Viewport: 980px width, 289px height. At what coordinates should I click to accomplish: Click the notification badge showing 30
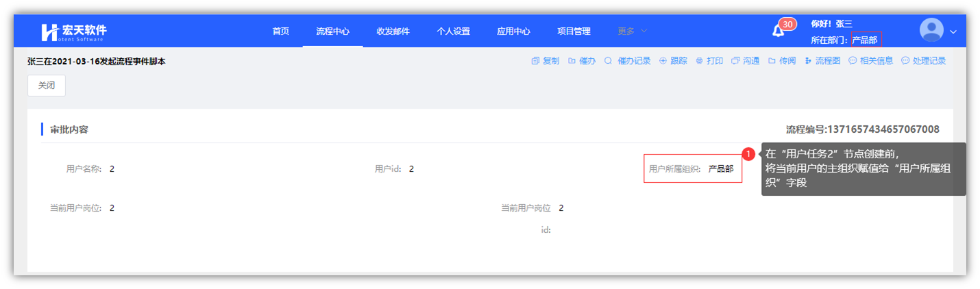pyautogui.click(x=787, y=25)
